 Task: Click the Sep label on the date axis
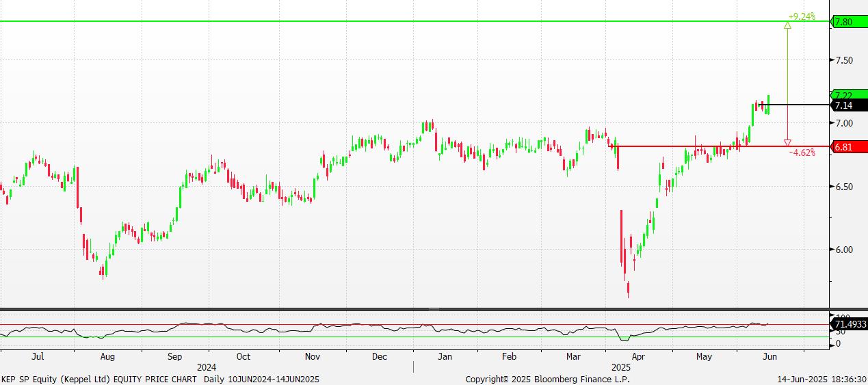click(x=174, y=356)
